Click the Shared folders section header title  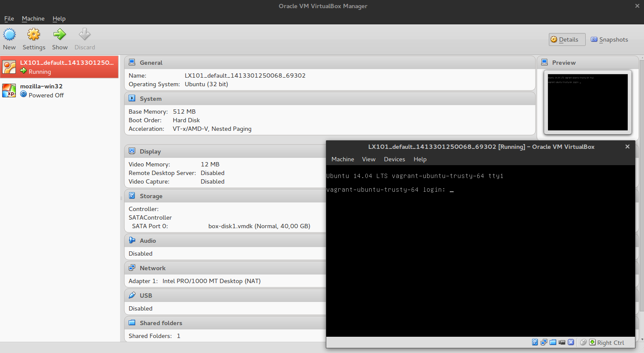161,323
